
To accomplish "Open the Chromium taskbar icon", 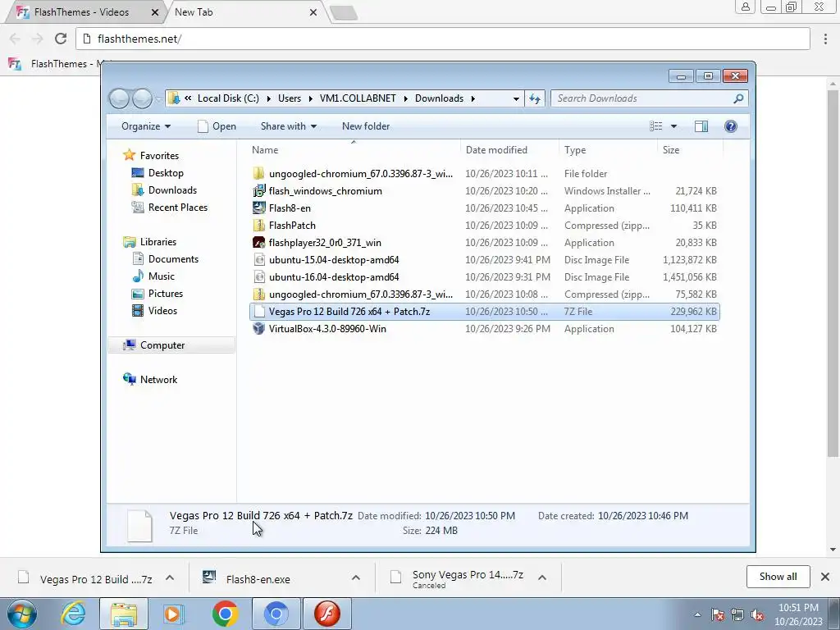I will click(276, 614).
